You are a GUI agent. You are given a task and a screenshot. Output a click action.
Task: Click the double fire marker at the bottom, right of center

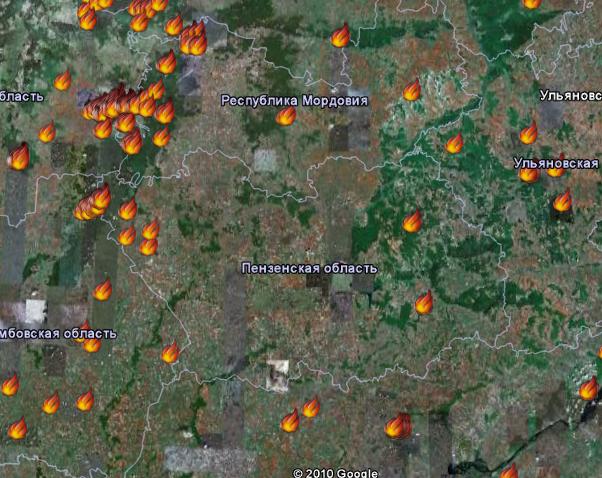click(x=398, y=426)
